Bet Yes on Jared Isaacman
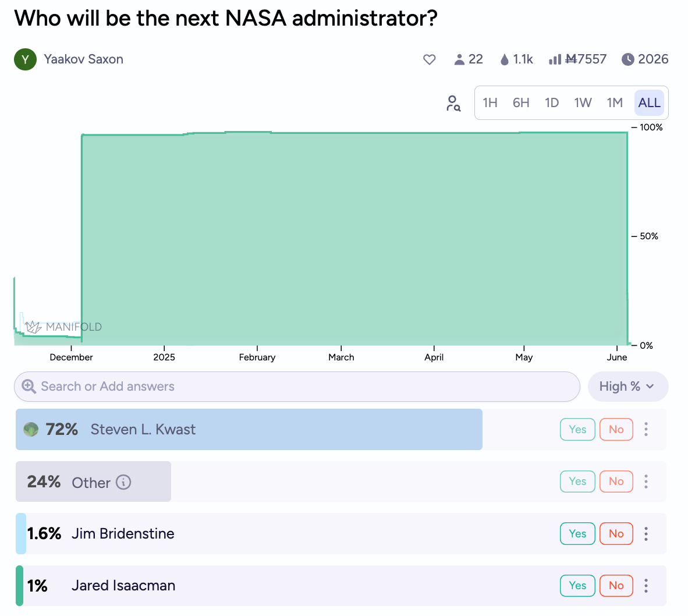688x616 pixels. point(577,585)
